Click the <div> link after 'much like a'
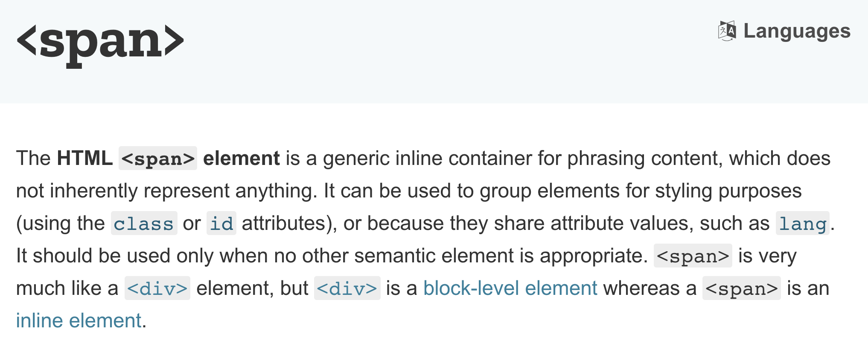The height and width of the screenshot is (347, 868). click(157, 288)
